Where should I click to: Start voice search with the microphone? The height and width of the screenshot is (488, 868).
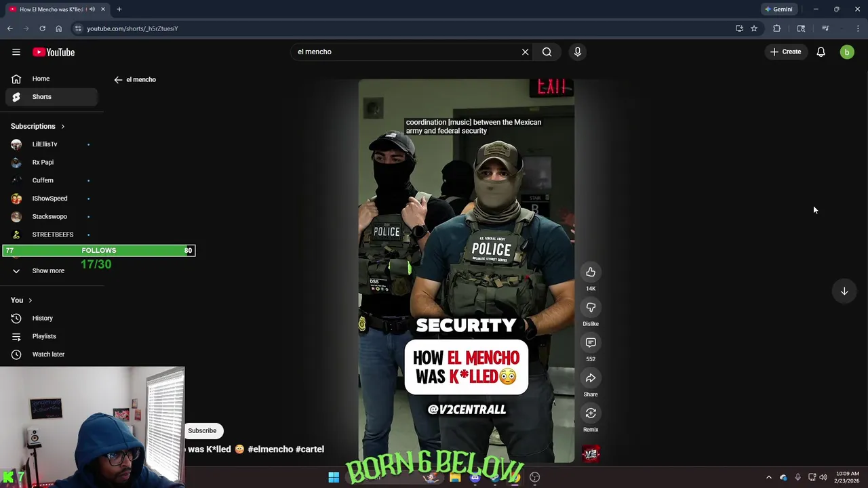coord(578,52)
